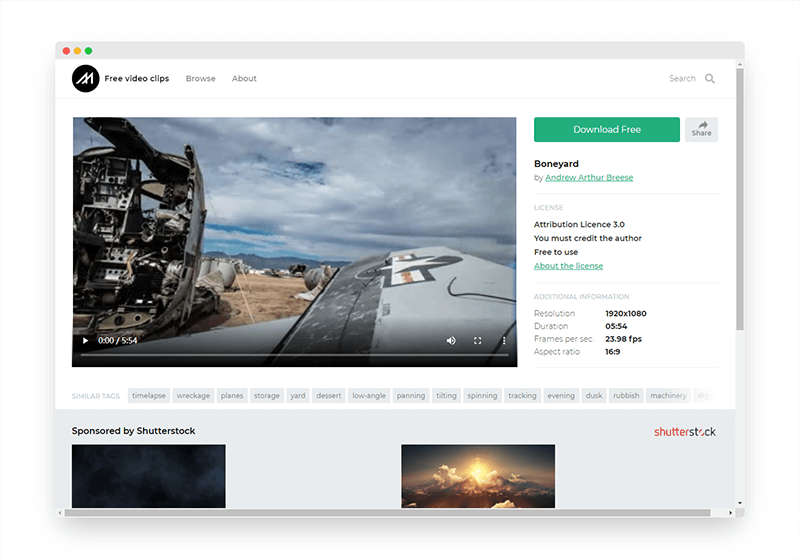Open the sunset clouds sponsored thumbnail
The height and width of the screenshot is (559, 800).
pos(478,476)
